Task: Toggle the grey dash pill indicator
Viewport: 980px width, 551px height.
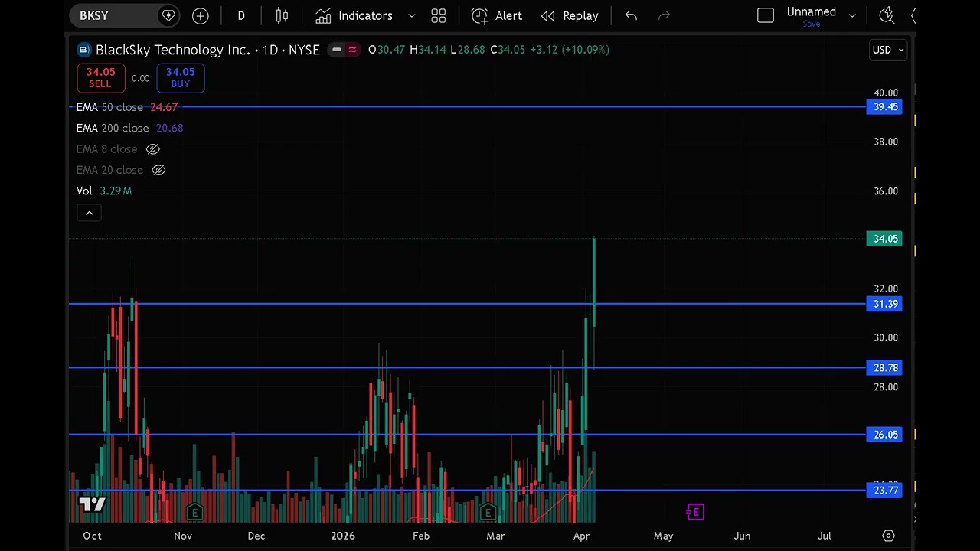Action: 336,50
